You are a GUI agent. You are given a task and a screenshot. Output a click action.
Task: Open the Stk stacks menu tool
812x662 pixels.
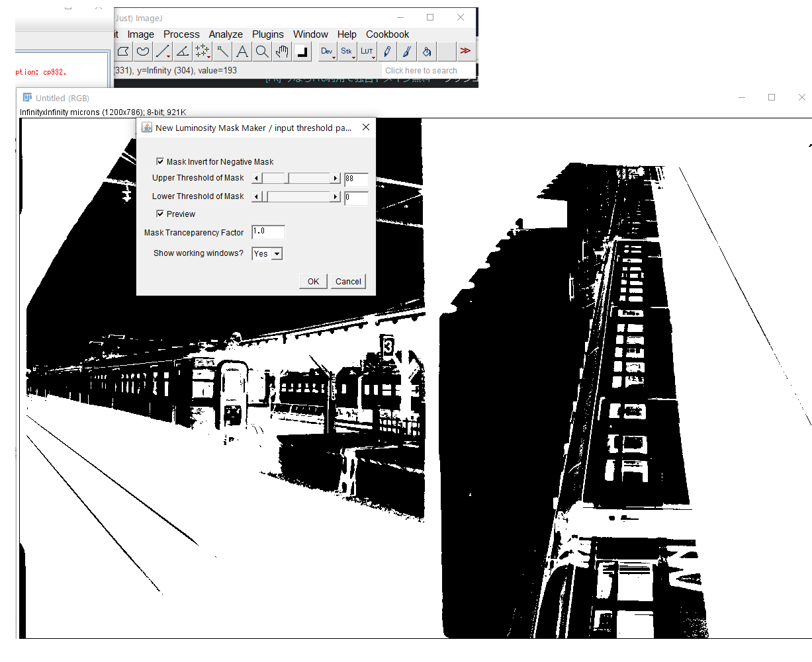point(347,52)
